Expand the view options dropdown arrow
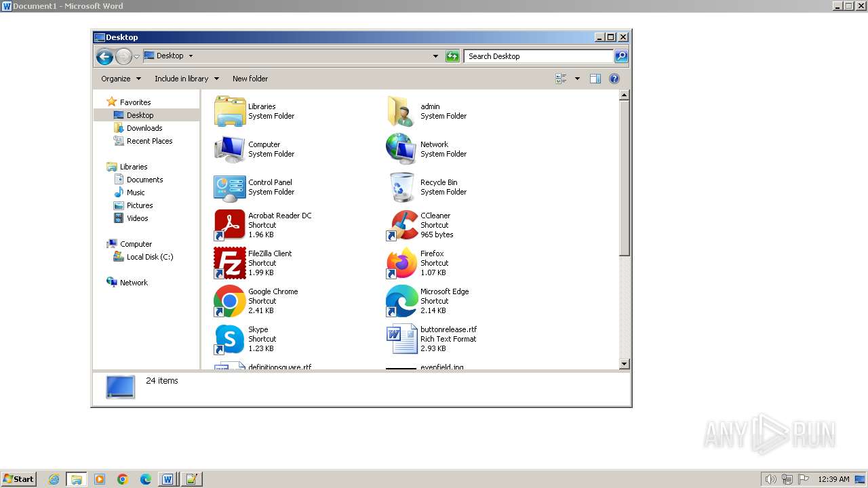 pos(577,79)
